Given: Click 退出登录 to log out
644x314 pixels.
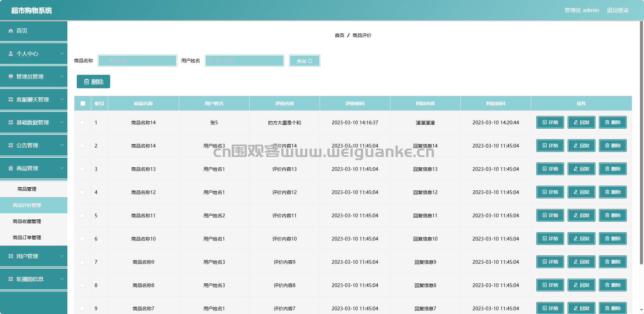Looking at the screenshot, I should 617,10.
